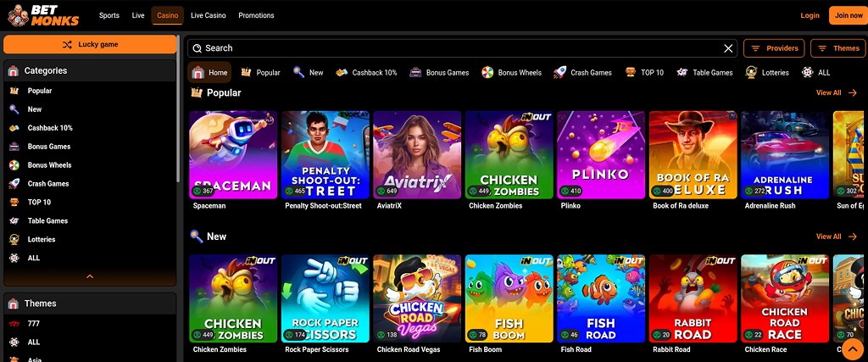Click chest icon beside sidebar Bonus Games

tap(14, 147)
